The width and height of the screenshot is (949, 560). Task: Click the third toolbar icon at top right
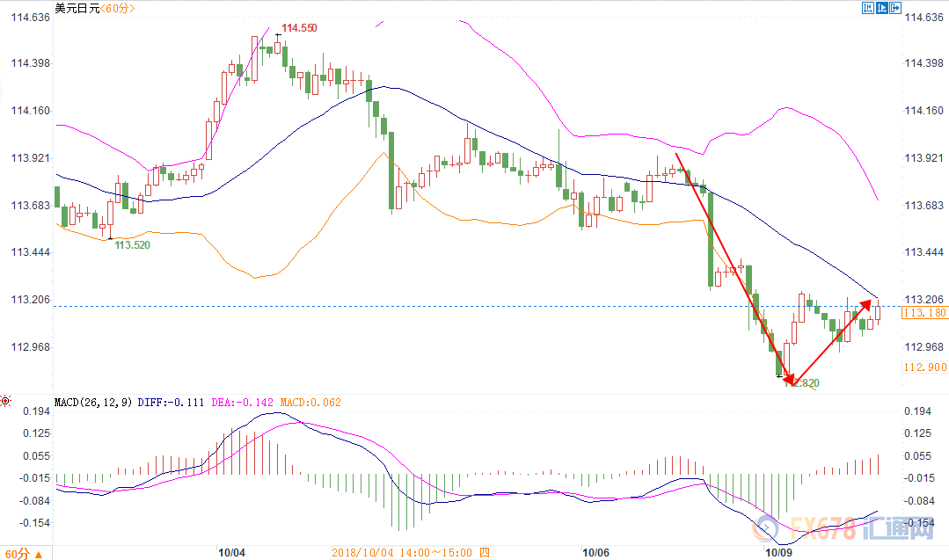(895, 8)
